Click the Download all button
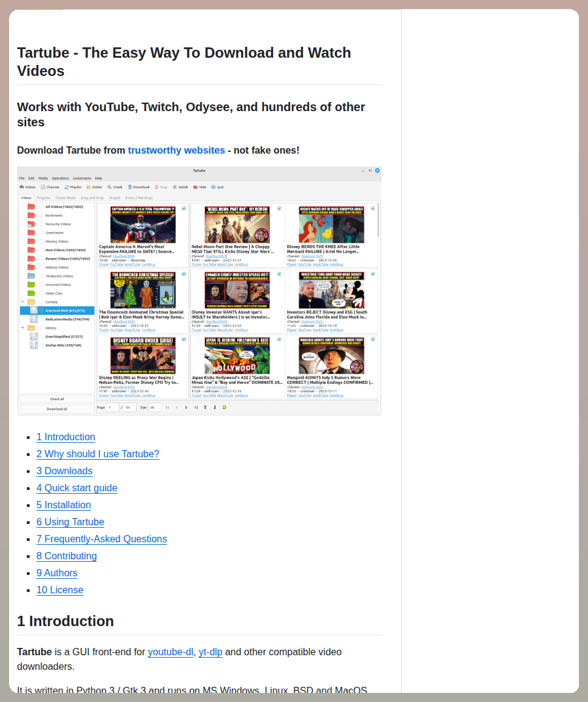 pyautogui.click(x=57, y=409)
